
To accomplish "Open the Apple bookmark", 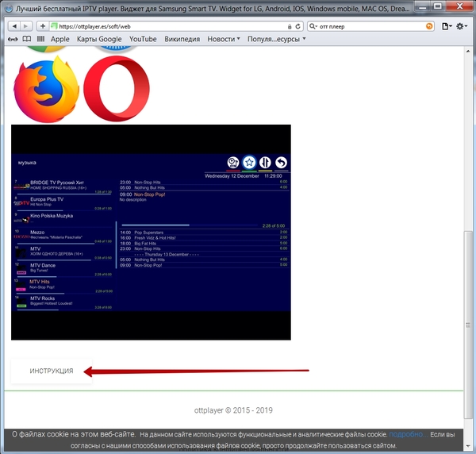I will point(59,39).
